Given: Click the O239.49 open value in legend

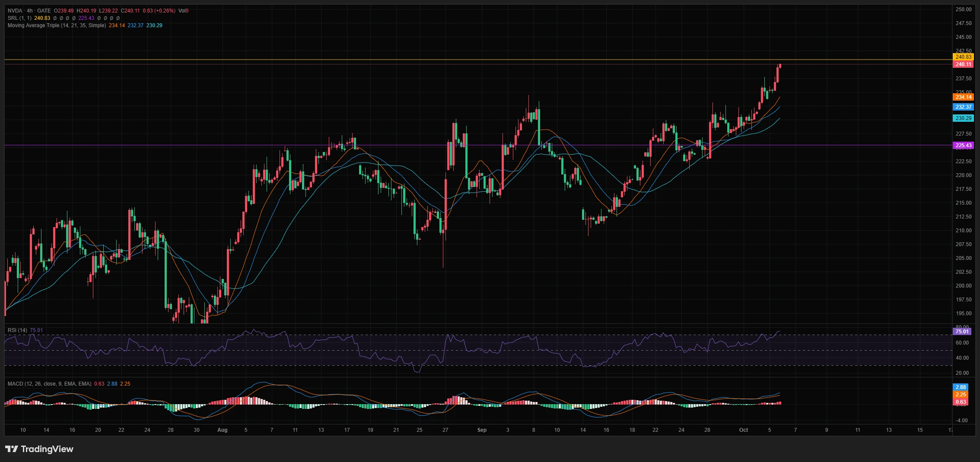Looking at the screenshot, I should [64, 11].
